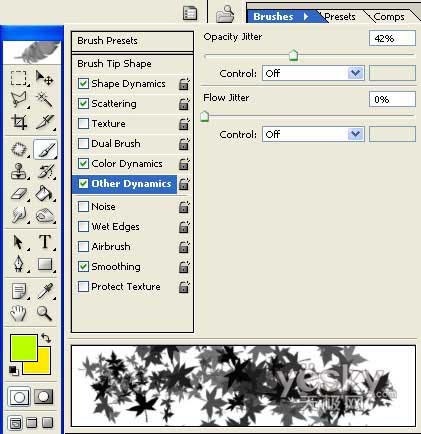Select the Eyedropper tool

point(45,291)
